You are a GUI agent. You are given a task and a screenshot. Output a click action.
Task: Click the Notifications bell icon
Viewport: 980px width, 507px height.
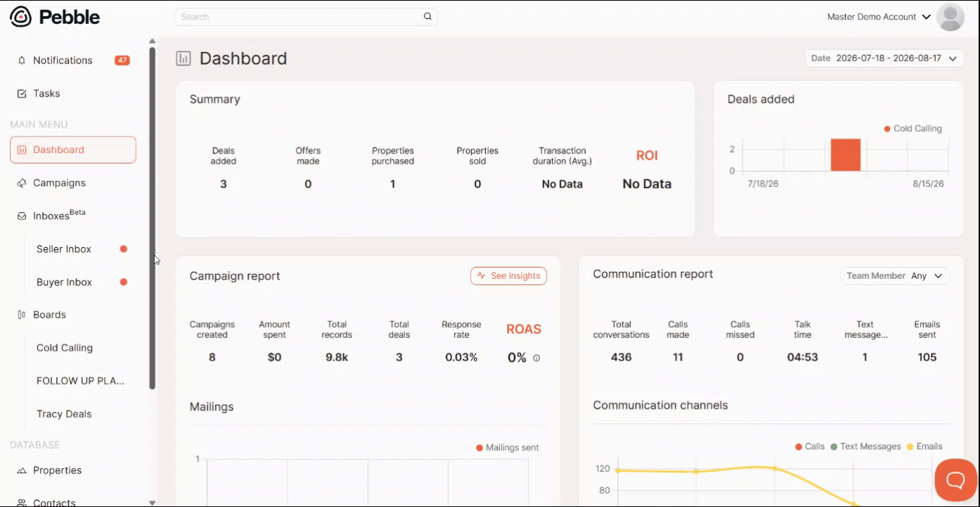(x=22, y=61)
